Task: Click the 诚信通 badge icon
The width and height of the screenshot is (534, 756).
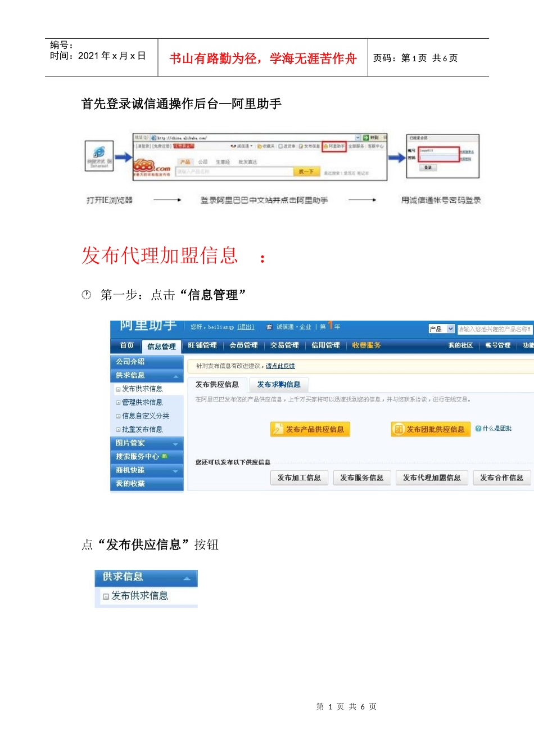Action: (x=269, y=327)
